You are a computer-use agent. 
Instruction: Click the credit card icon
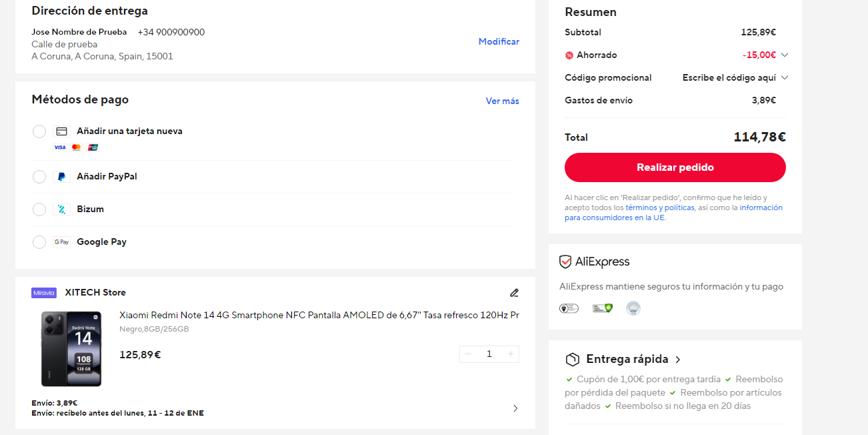pyautogui.click(x=61, y=131)
